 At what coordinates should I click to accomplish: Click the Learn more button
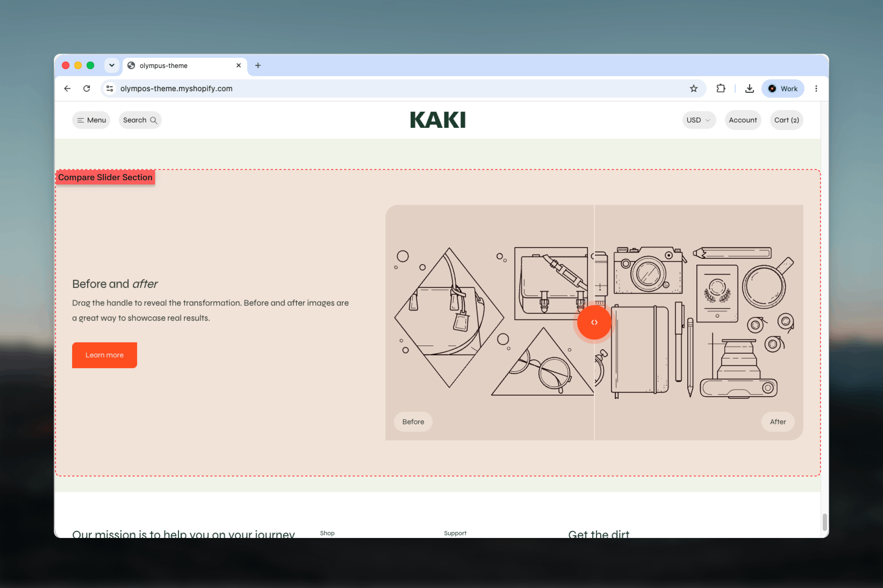tap(104, 355)
